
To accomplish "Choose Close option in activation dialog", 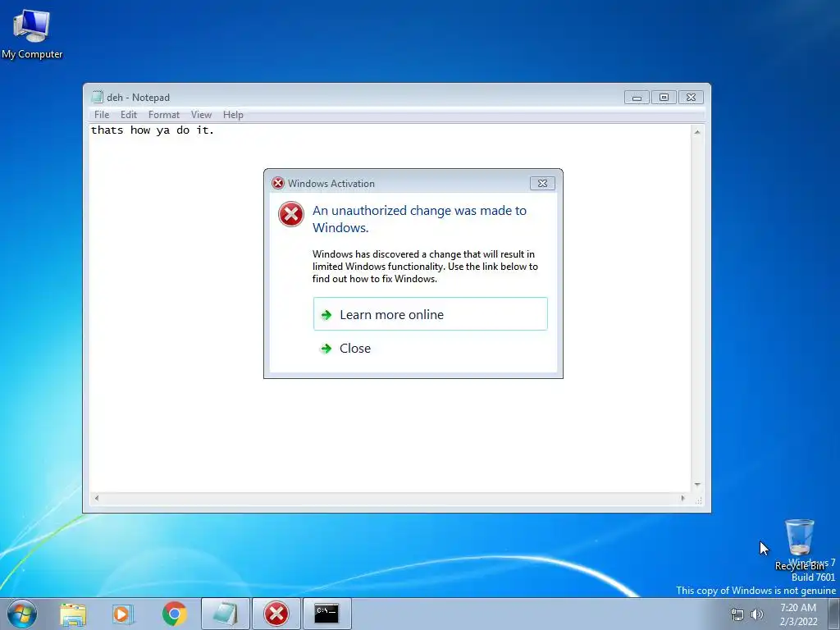I will point(430,348).
